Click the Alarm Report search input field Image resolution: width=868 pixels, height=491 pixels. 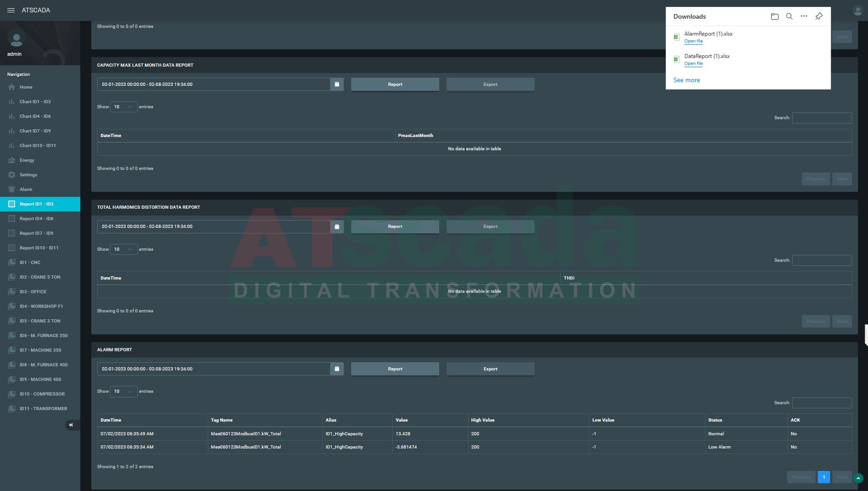[x=821, y=403]
